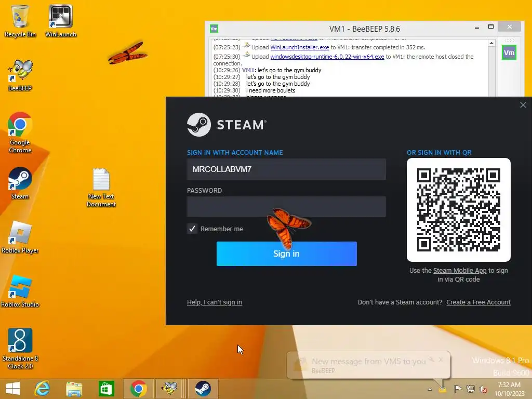Screen dimensions: 532x399
Task: Click the Steam sign-in QR code
Action: pyautogui.click(x=459, y=210)
